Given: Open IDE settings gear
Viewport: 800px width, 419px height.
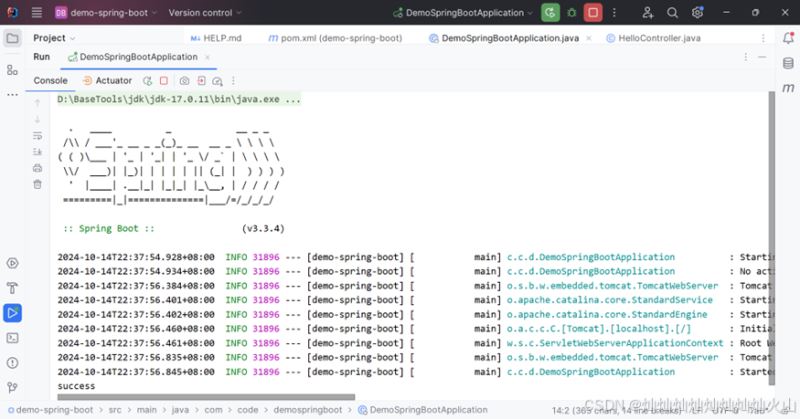Looking at the screenshot, I should click(x=697, y=13).
